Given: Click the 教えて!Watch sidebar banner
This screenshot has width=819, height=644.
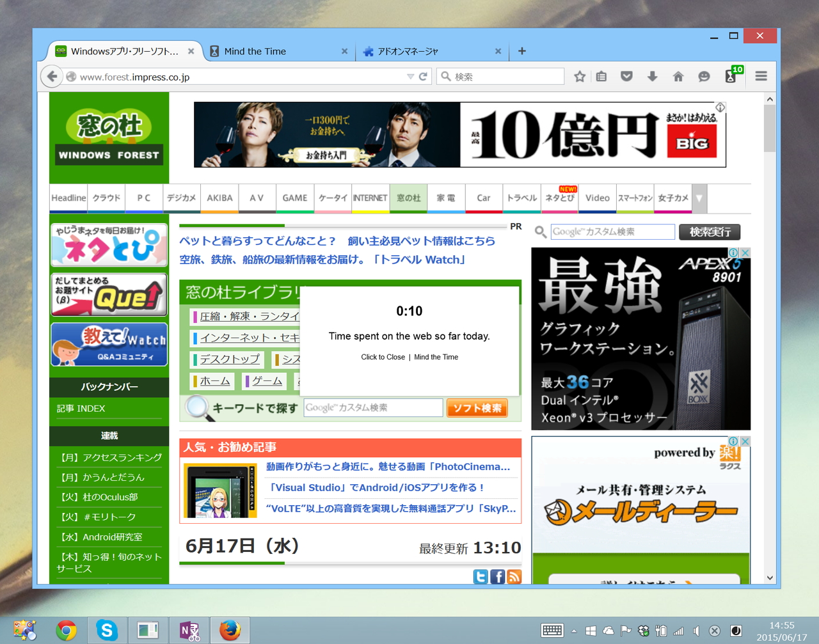Looking at the screenshot, I should (109, 345).
